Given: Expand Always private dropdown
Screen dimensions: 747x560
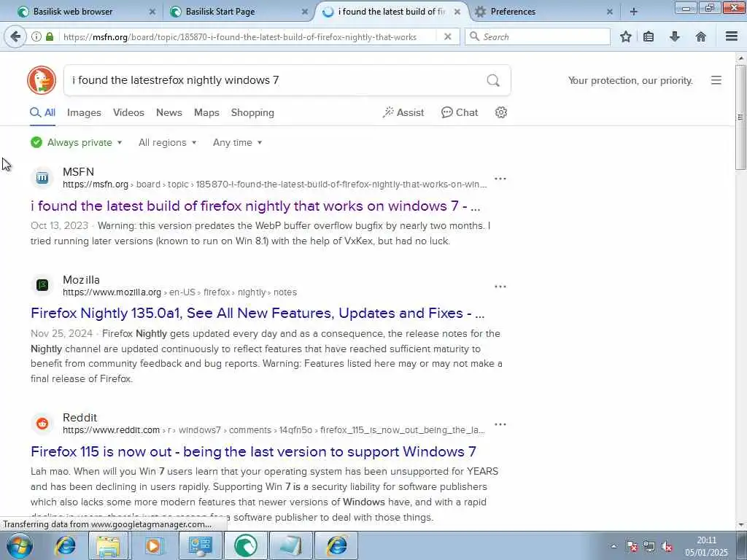Looking at the screenshot, I should [76, 142].
